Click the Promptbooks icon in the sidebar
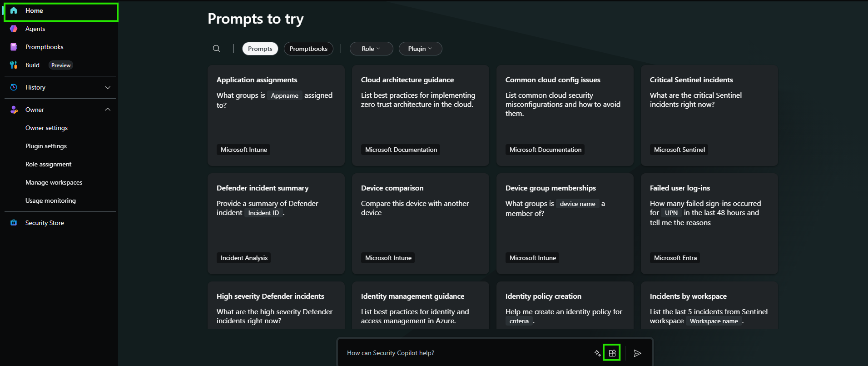 (14, 47)
